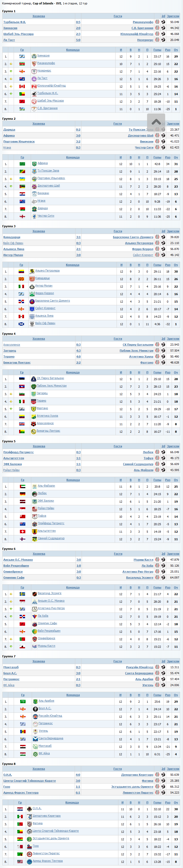The height and width of the screenshot is (868, 183).
Task: Open 2D ball icon for Химнасия match
Action: tap(163, 28)
